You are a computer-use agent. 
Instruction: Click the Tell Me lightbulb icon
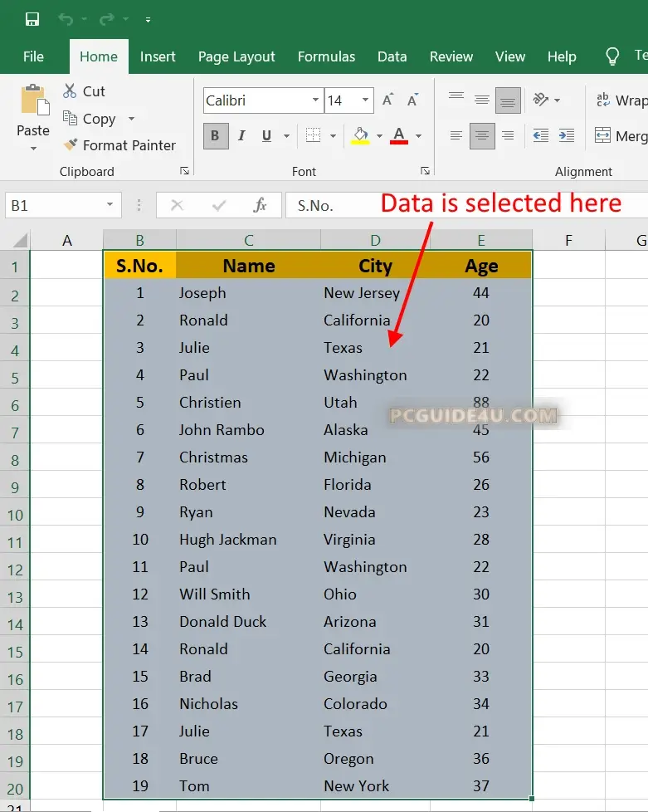point(612,56)
